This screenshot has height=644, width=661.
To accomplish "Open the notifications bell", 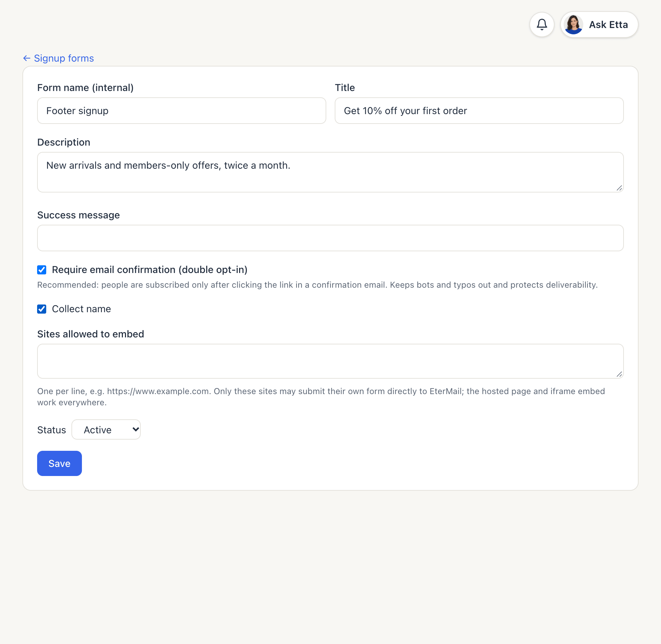I will 542,24.
